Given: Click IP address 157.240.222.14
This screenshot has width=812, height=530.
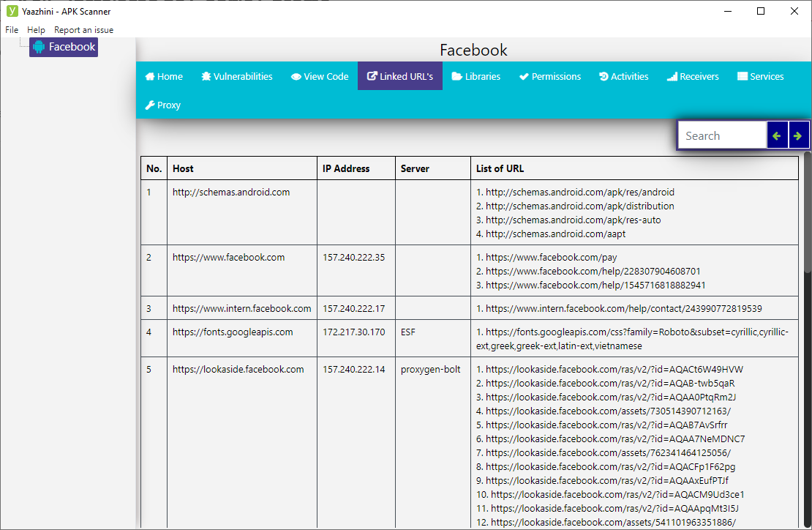Looking at the screenshot, I should click(354, 370).
